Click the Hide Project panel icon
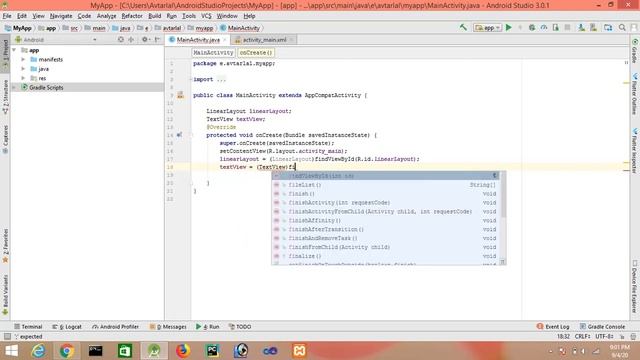The width and height of the screenshot is (640, 360). pyautogui.click(x=157, y=40)
